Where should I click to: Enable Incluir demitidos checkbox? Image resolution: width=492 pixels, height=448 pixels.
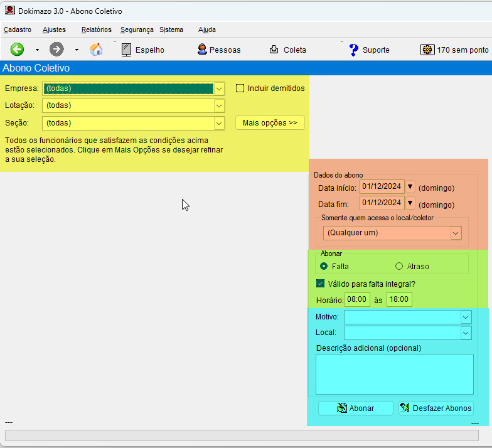(240, 88)
